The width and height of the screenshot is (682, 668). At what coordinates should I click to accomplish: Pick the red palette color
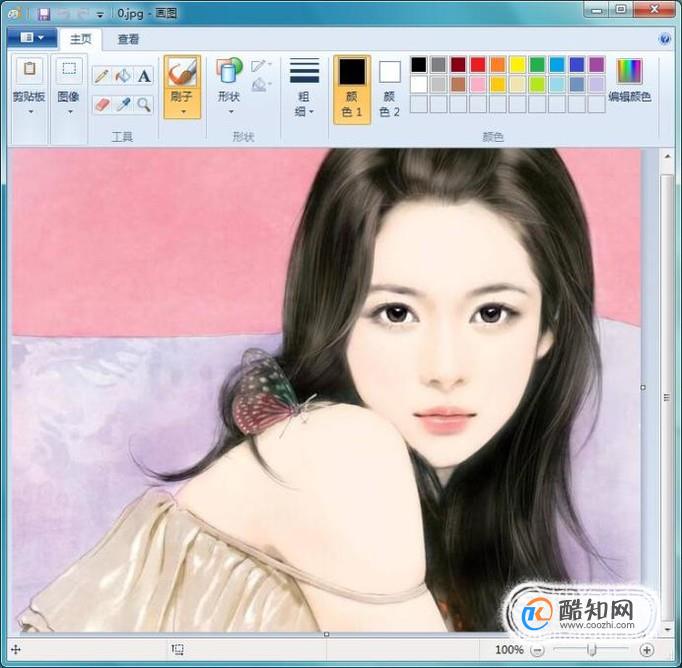point(478,65)
